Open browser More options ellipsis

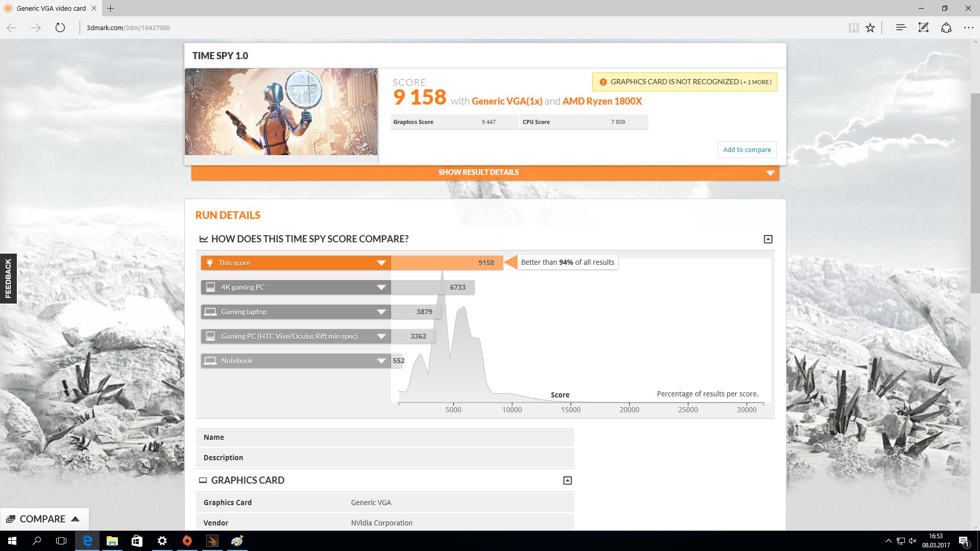point(968,28)
